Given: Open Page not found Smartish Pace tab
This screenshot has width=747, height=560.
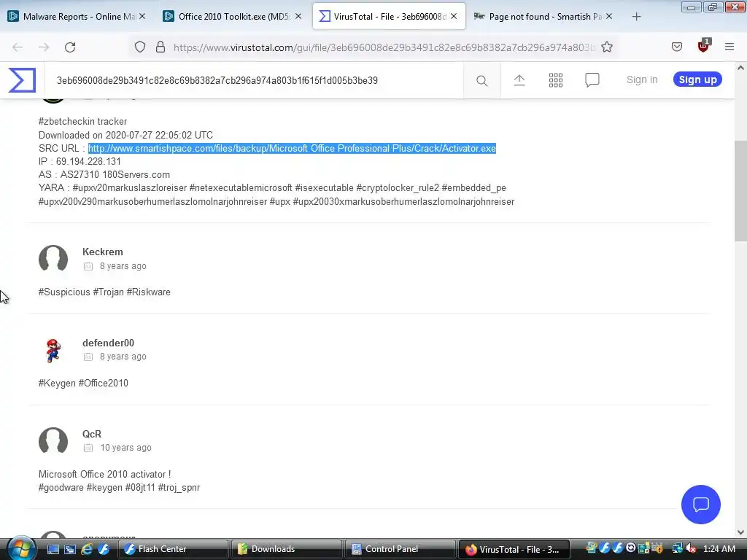Looking at the screenshot, I should (x=544, y=17).
